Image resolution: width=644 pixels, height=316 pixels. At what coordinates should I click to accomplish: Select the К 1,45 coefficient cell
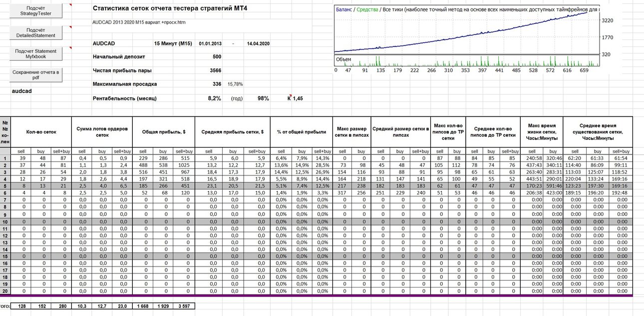coord(295,98)
